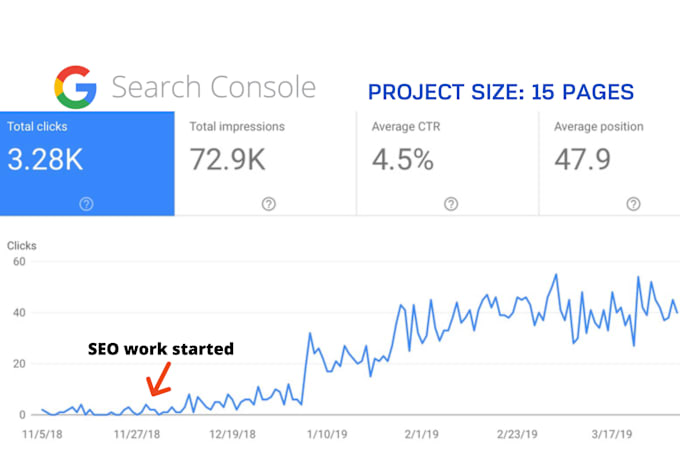Viewport: 680px width, 458px height.
Task: Click the Google G logo
Action: coord(75,87)
